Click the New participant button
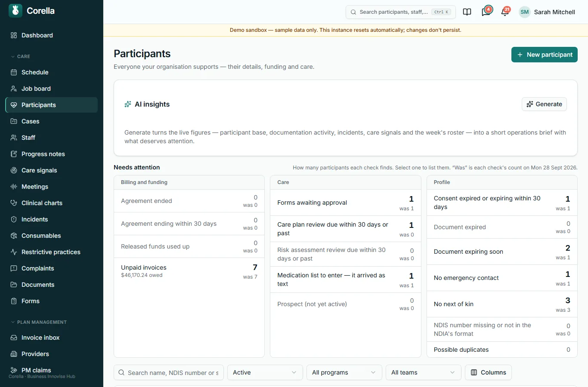 tap(544, 55)
